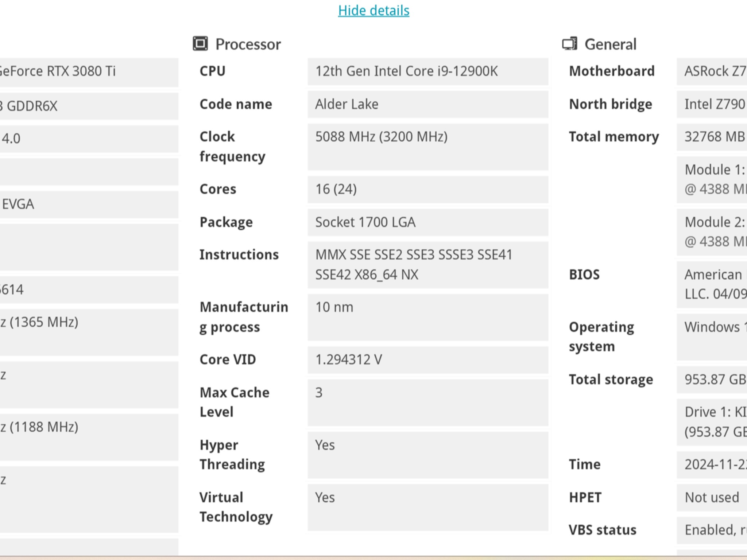Select the General section heading
The image size is (747, 560).
coord(611,44)
